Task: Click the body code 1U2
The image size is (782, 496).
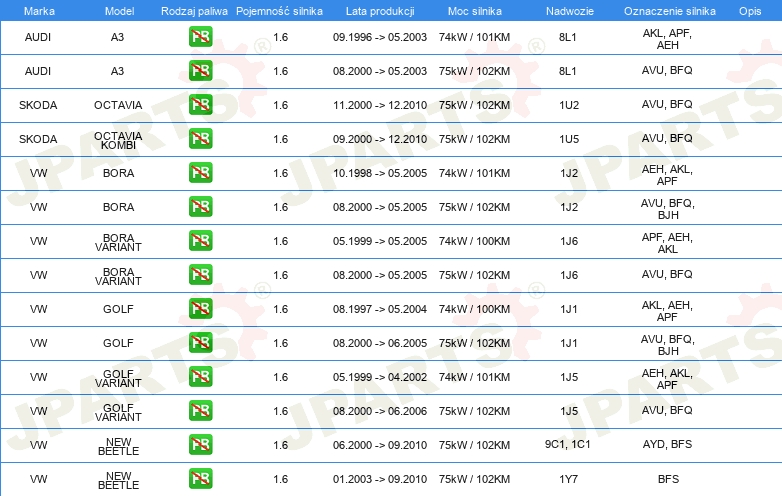Action: point(569,105)
